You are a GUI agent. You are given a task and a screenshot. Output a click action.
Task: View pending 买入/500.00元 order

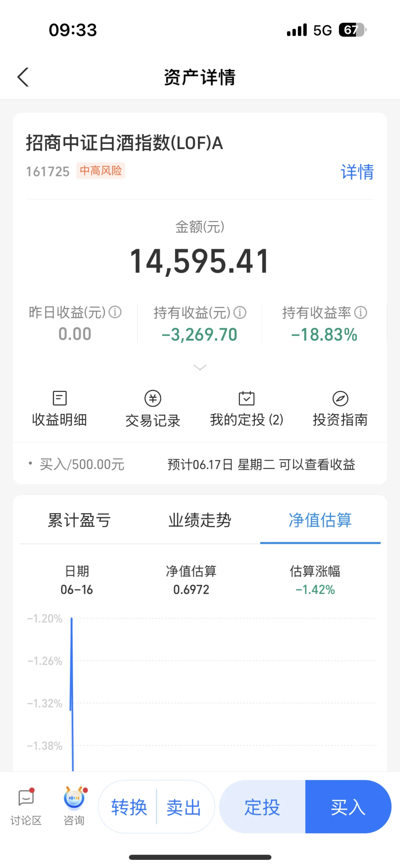coord(82,464)
